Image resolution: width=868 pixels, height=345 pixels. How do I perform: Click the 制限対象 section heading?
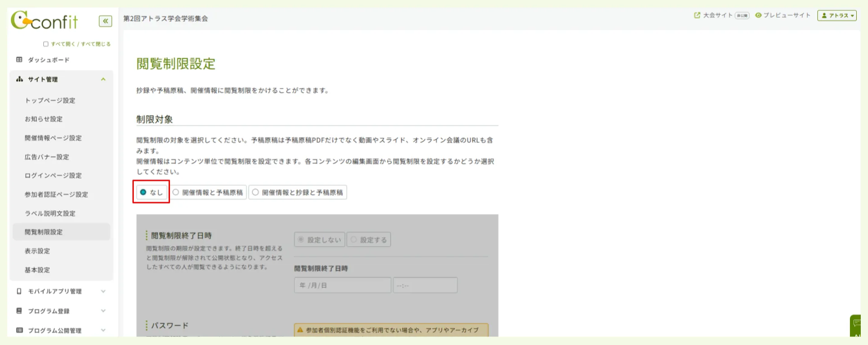[x=155, y=119]
